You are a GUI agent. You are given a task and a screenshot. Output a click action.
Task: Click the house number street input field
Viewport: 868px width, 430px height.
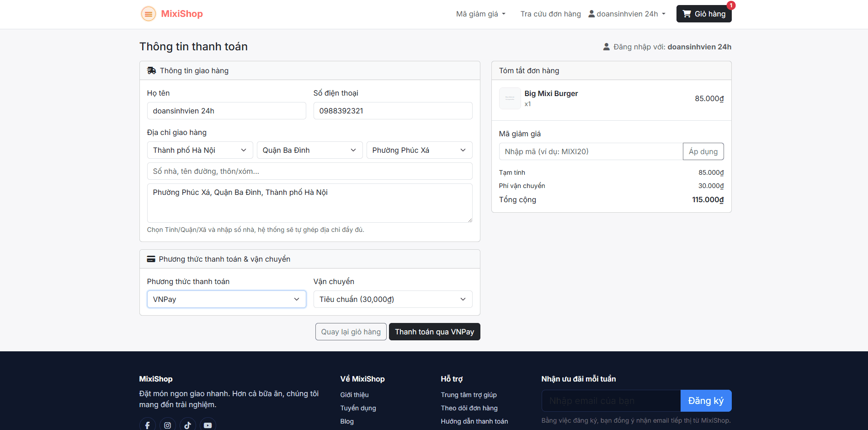(x=309, y=171)
